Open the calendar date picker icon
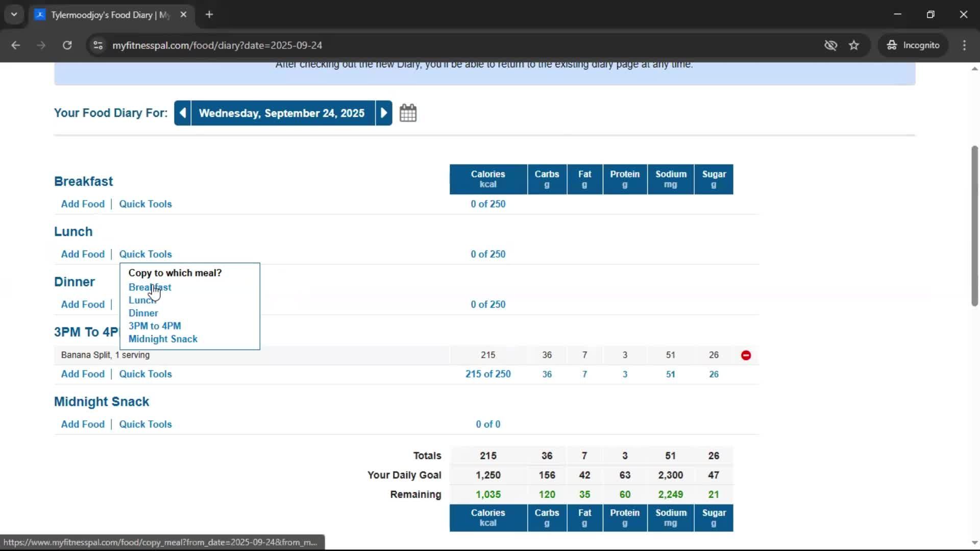 tap(408, 113)
